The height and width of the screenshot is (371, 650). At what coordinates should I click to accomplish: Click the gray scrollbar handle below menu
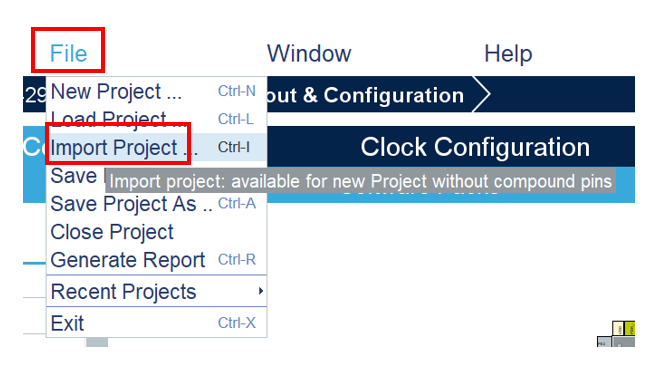(x=97, y=342)
